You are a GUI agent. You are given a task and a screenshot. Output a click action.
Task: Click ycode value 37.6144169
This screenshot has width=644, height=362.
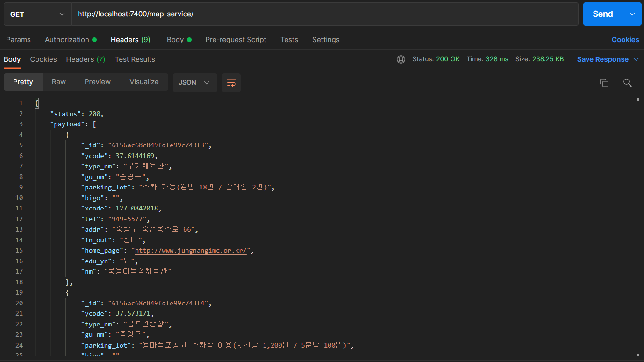pos(135,156)
